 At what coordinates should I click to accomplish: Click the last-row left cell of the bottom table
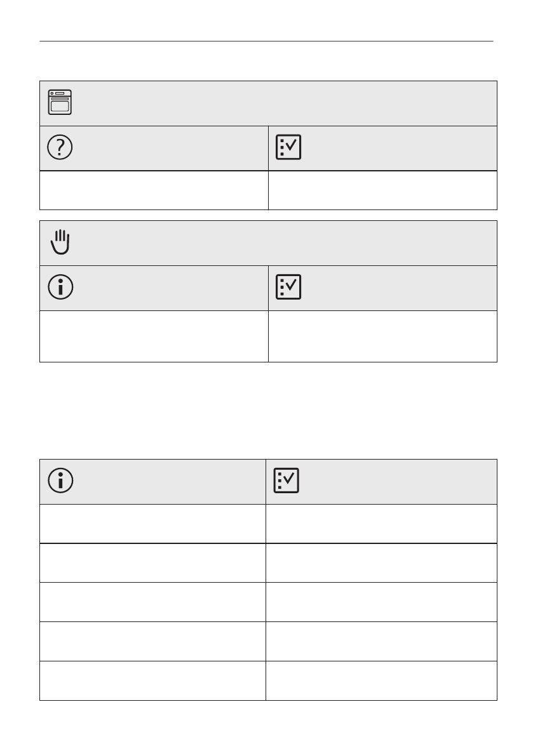[152, 680]
